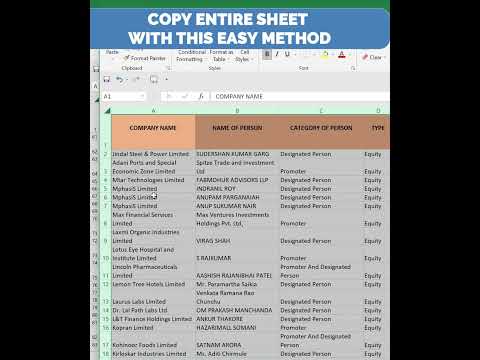This screenshot has height=360, width=480.
Task: Select row 8 header
Action: click(x=106, y=219)
